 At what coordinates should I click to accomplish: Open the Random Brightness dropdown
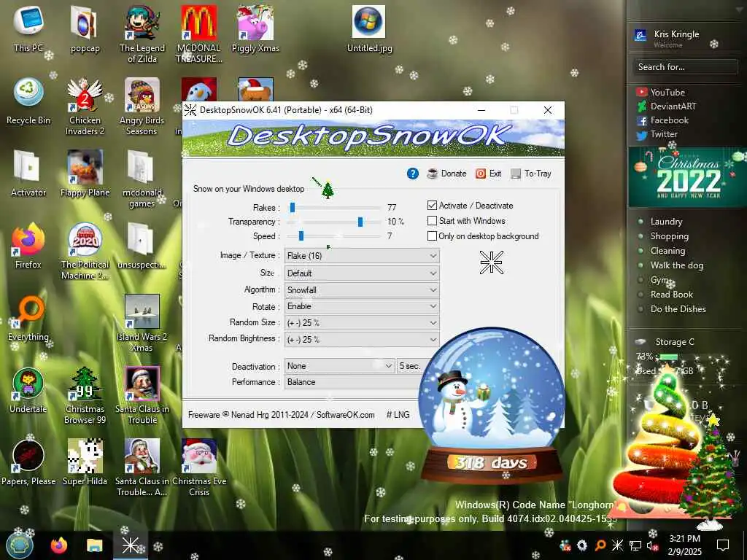362,340
